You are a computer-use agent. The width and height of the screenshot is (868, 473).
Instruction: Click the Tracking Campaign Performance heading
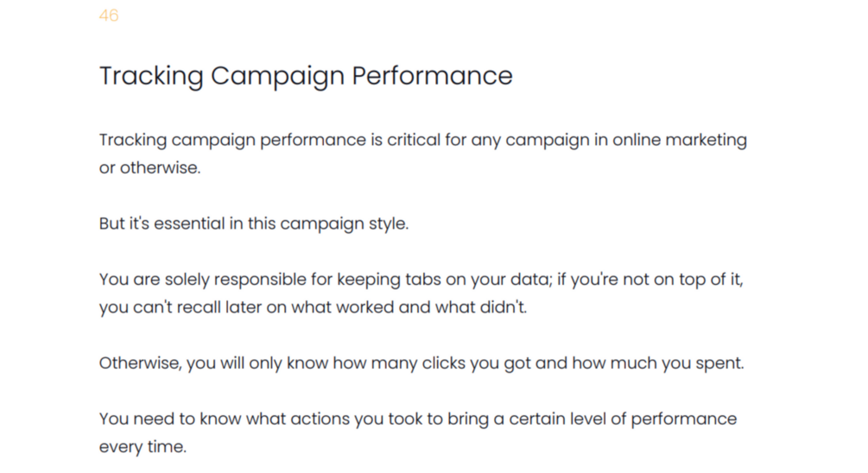(306, 76)
